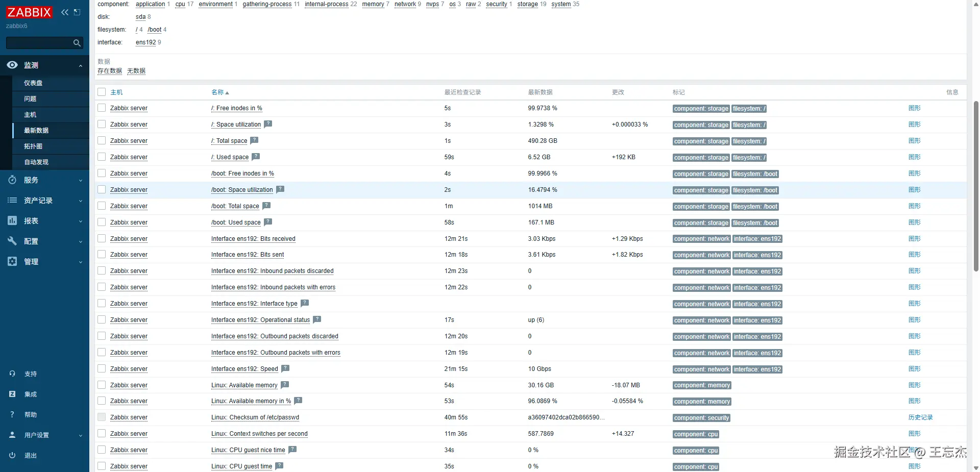Check the /boot: Space utilization row checkbox
This screenshot has height=472, width=980.
(x=102, y=190)
